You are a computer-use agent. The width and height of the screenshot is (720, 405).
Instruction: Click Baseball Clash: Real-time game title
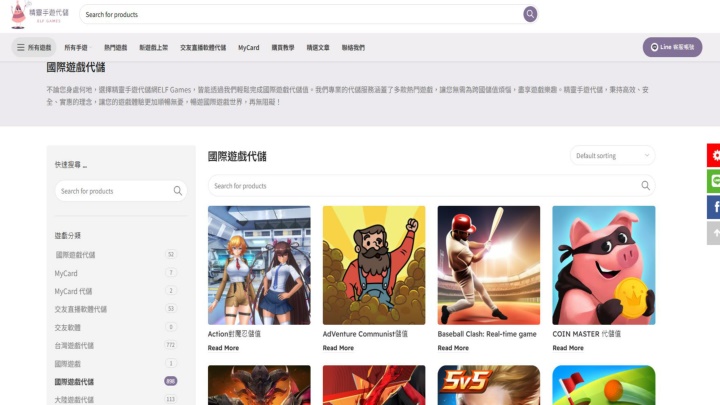click(x=487, y=334)
